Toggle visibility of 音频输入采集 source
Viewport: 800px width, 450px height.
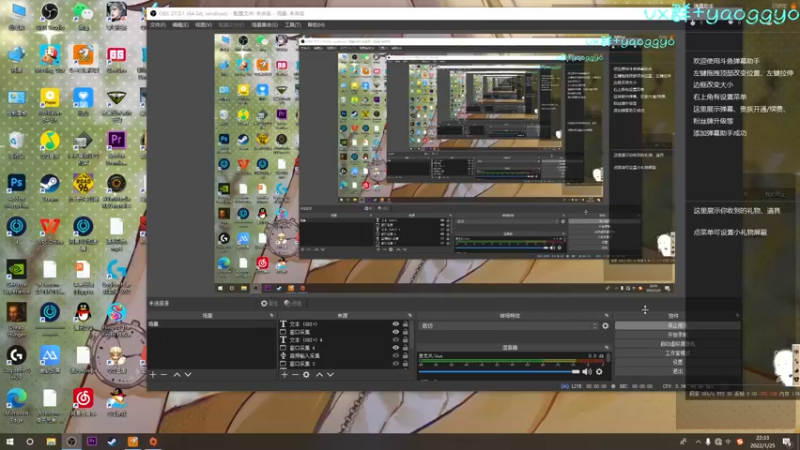click(395, 356)
